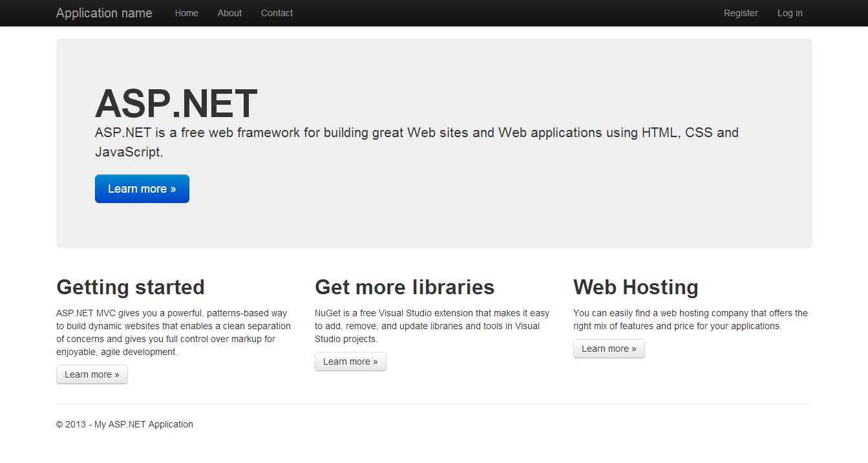This screenshot has height=463, width=868.
Task: Click the Application name brand link
Action: click(x=104, y=13)
